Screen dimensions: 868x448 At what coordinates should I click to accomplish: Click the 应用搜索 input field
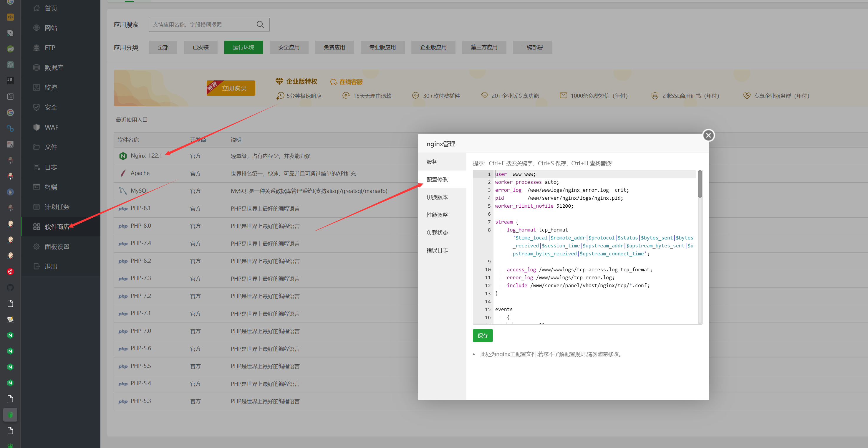pyautogui.click(x=202, y=25)
